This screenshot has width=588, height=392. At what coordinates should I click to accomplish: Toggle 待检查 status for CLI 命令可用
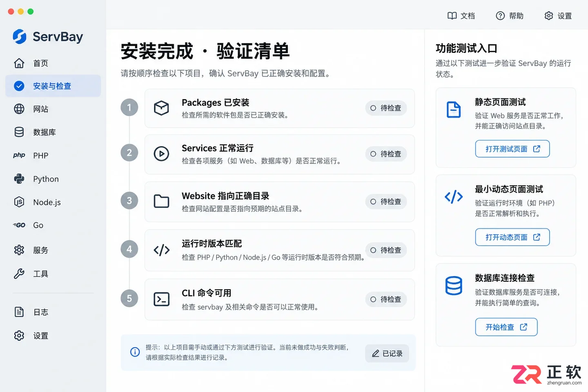click(x=386, y=299)
